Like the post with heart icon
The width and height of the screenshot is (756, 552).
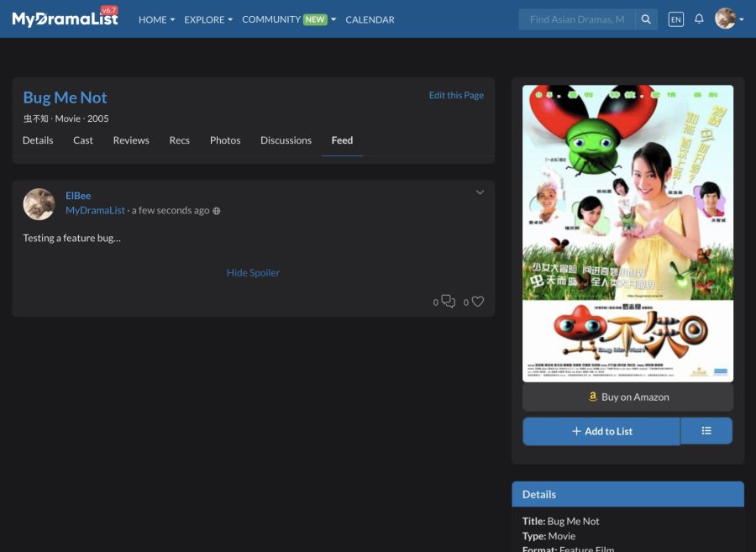(x=478, y=302)
